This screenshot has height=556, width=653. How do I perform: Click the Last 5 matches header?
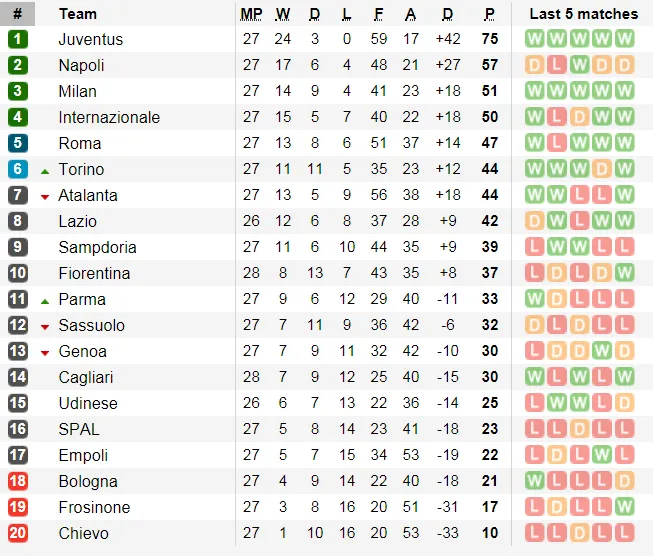(583, 14)
